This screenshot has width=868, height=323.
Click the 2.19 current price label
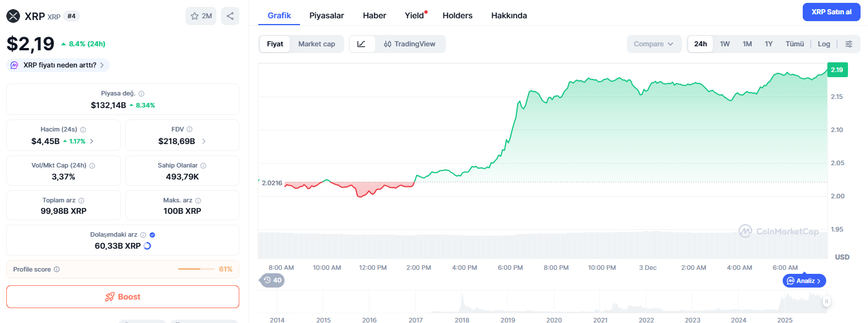(837, 70)
